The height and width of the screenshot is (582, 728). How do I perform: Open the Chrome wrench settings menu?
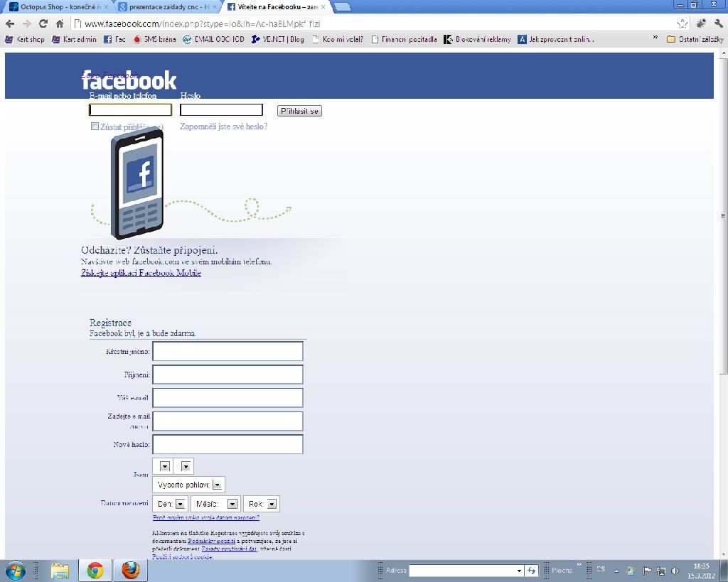click(718, 23)
